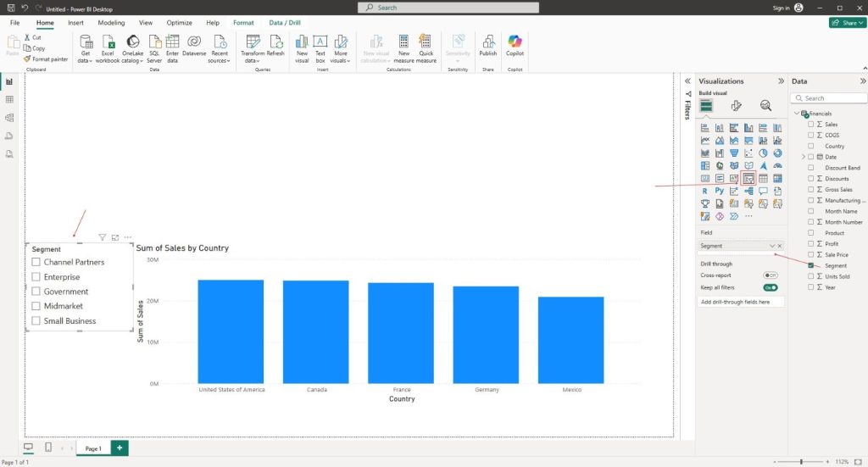
Task: Open the Modeling ribbon tab
Action: pyautogui.click(x=111, y=23)
